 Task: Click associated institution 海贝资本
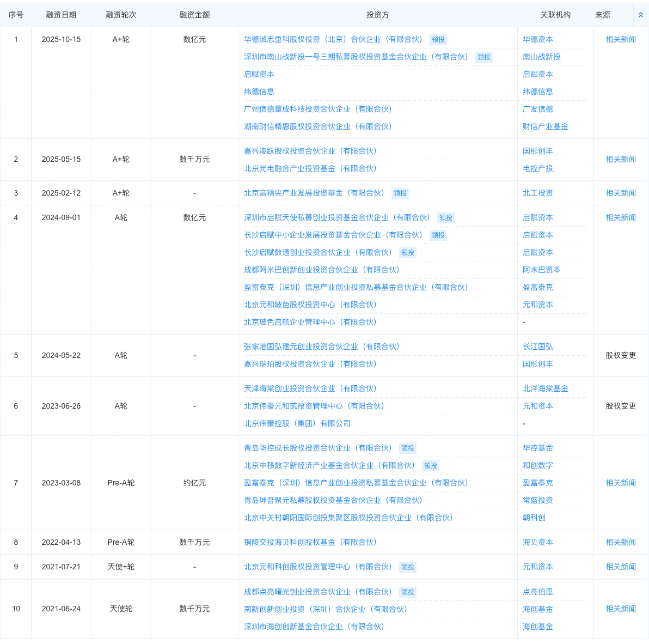[x=537, y=542]
